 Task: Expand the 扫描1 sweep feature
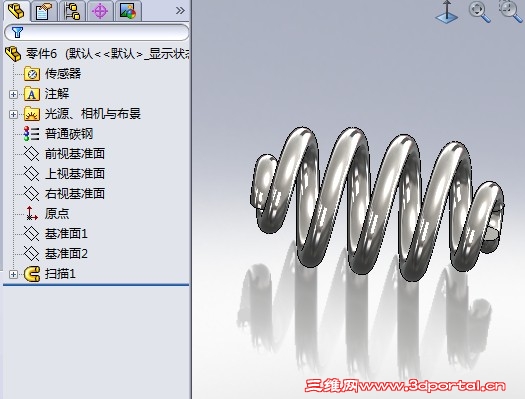(x=13, y=274)
